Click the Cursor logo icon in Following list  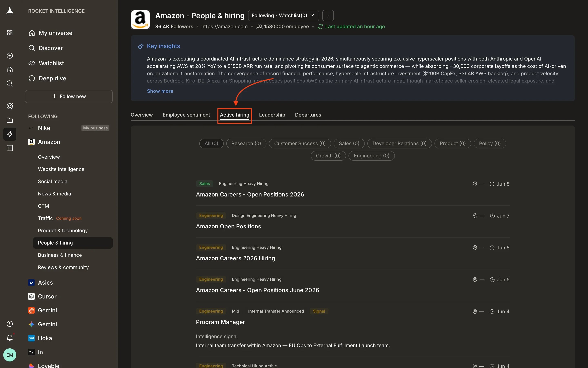tap(31, 296)
